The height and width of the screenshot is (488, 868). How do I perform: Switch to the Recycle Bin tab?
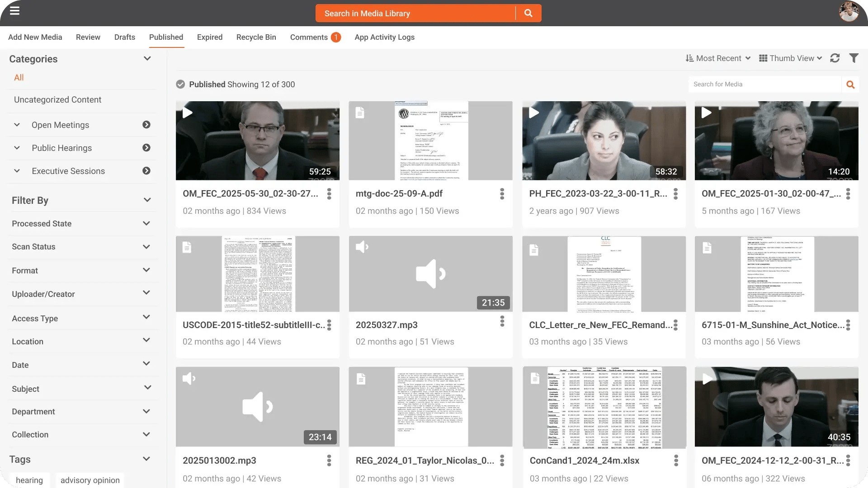256,37
